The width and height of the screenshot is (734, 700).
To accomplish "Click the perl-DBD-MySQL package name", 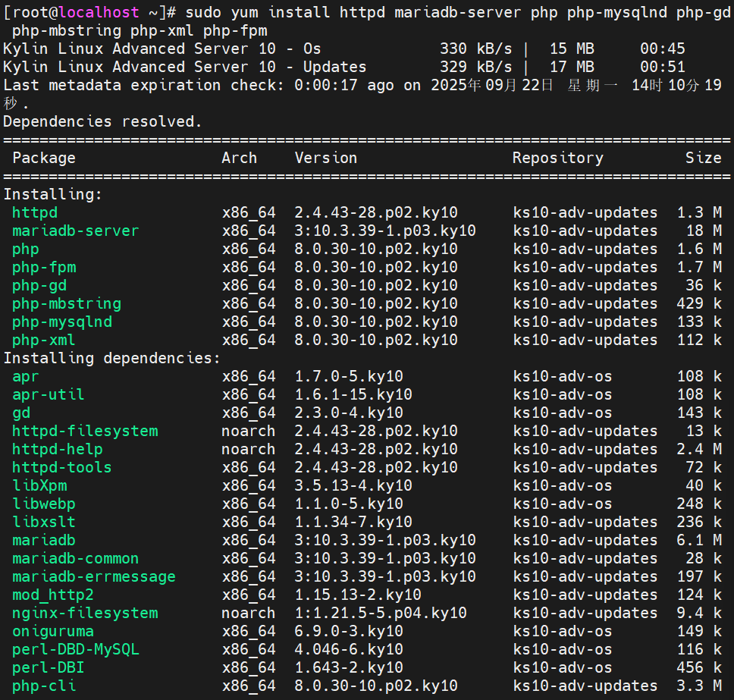I will tap(75, 650).
